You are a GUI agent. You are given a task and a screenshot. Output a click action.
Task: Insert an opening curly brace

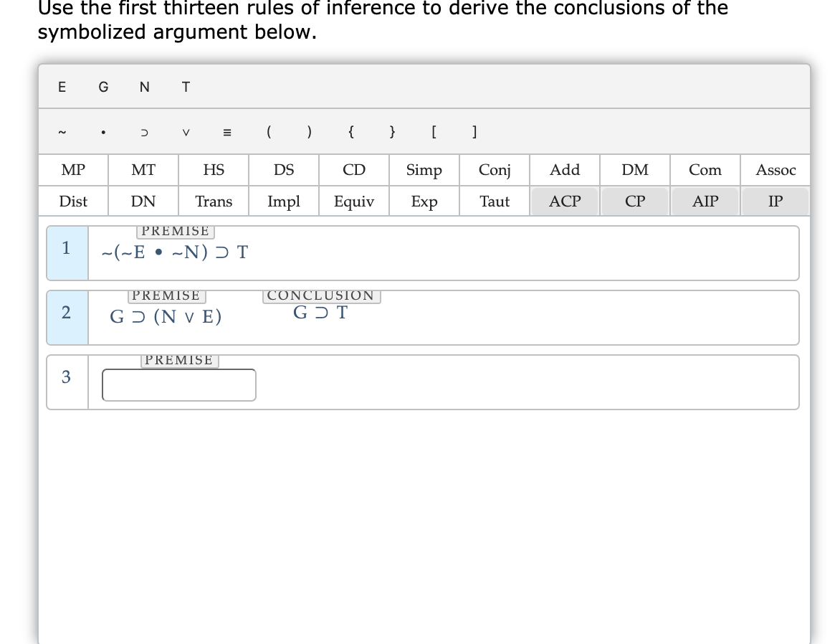coord(350,132)
